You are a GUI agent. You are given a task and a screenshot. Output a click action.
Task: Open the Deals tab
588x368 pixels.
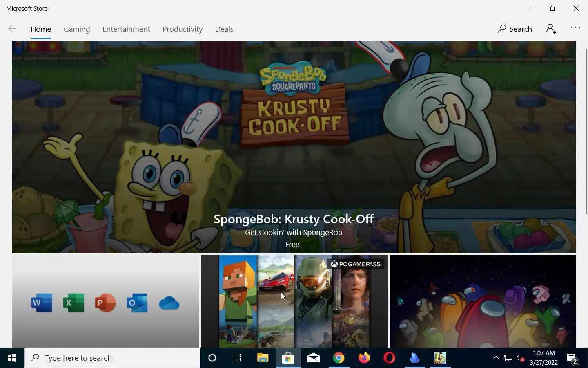(x=224, y=29)
